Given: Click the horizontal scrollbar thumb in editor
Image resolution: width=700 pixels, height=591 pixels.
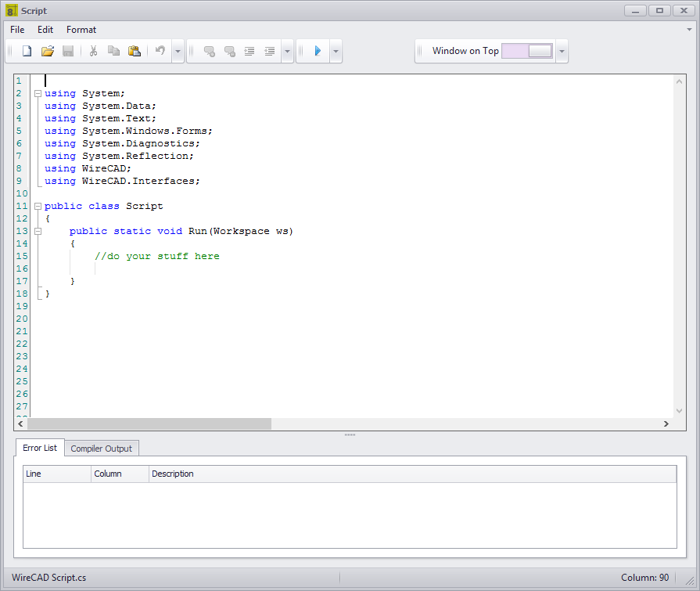Looking at the screenshot, I should (149, 423).
